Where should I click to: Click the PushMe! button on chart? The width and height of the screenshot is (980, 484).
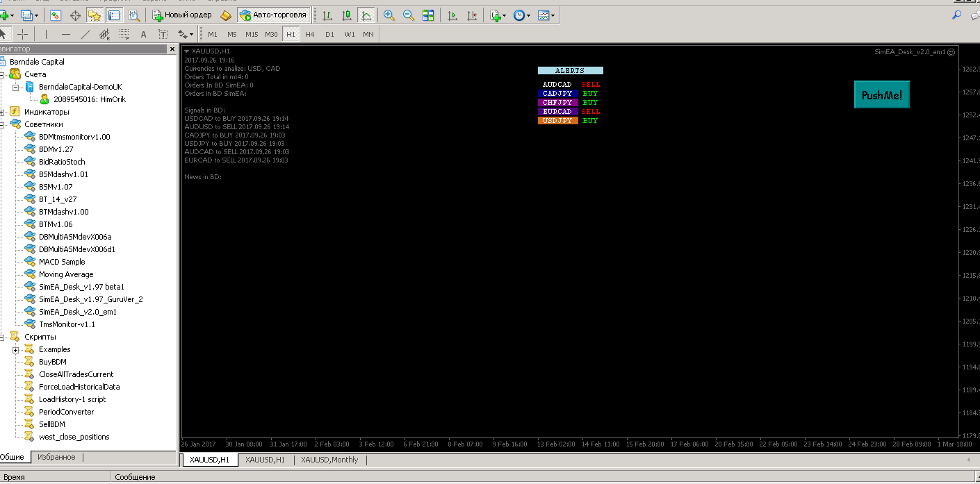882,94
